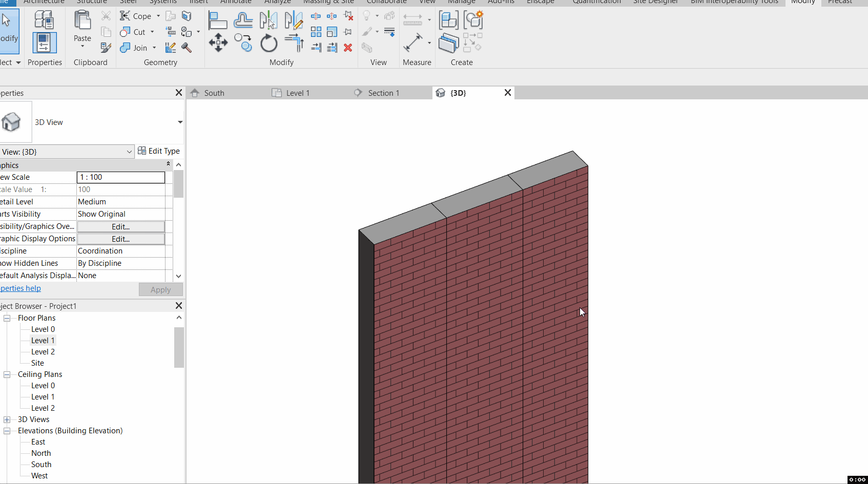Expand the 3D Views node in Project Browser

[x=7, y=419]
